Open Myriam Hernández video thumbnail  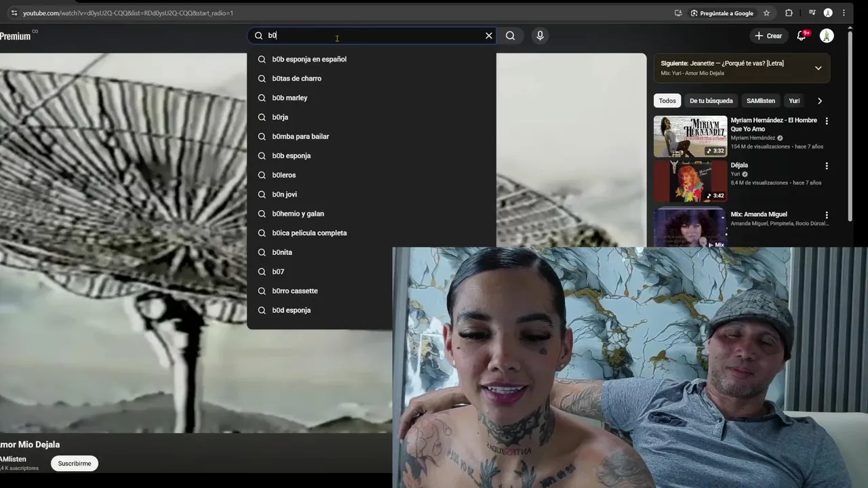[x=690, y=136]
